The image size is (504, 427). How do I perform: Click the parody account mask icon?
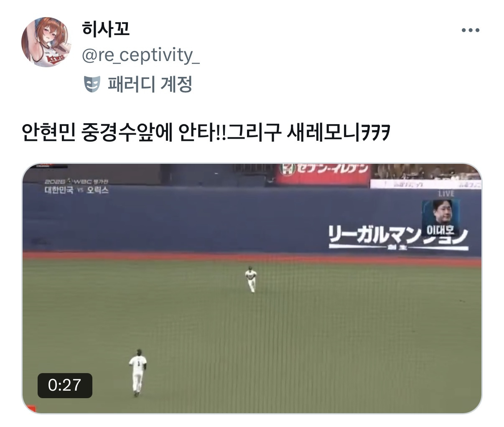[92, 84]
